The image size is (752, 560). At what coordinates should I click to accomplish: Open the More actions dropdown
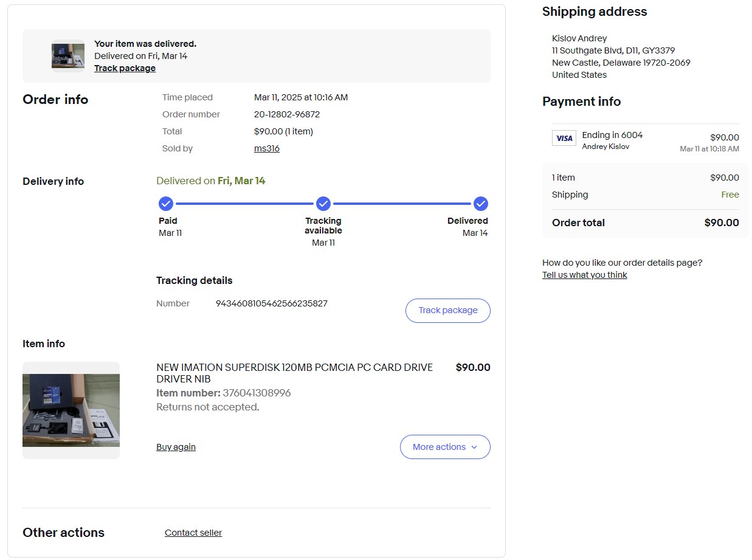[444, 447]
